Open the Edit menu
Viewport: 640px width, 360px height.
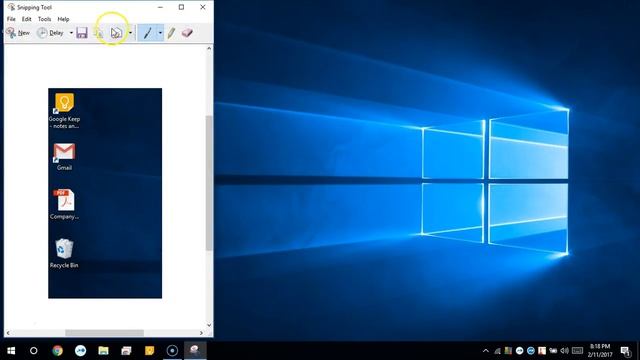pos(27,19)
